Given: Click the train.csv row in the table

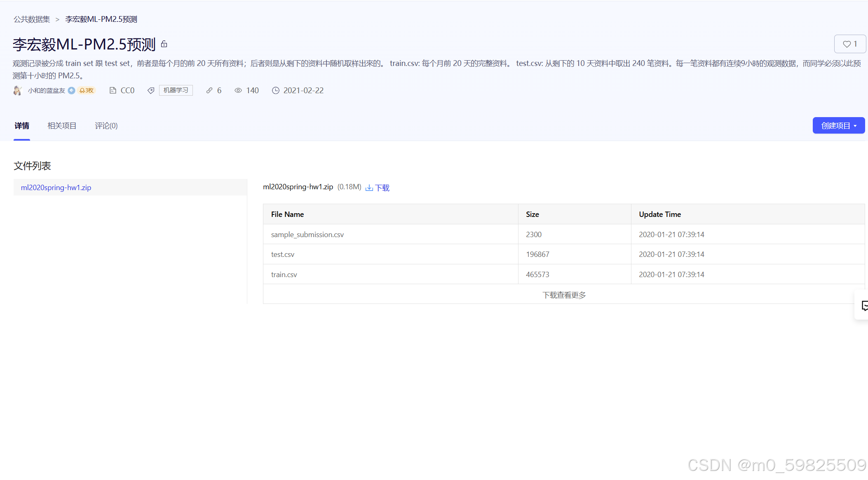Looking at the screenshot, I should coord(284,274).
